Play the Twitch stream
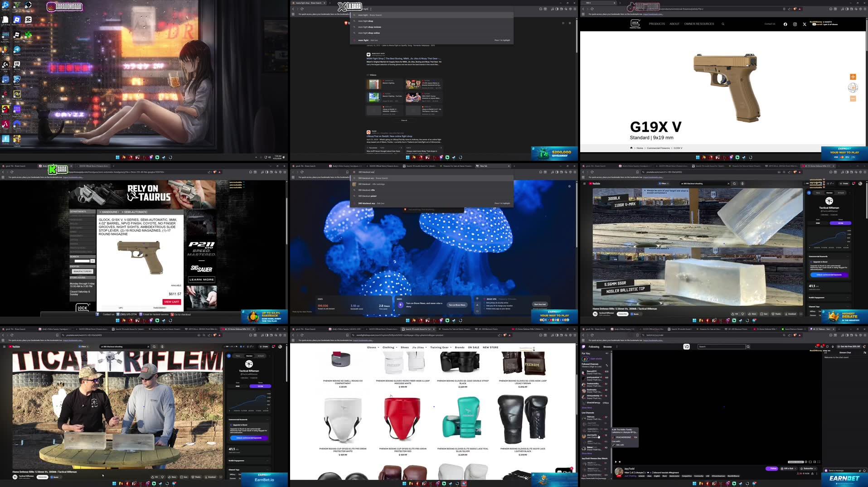Screen dimensions: 868x487 pyautogui.click(x=616, y=462)
